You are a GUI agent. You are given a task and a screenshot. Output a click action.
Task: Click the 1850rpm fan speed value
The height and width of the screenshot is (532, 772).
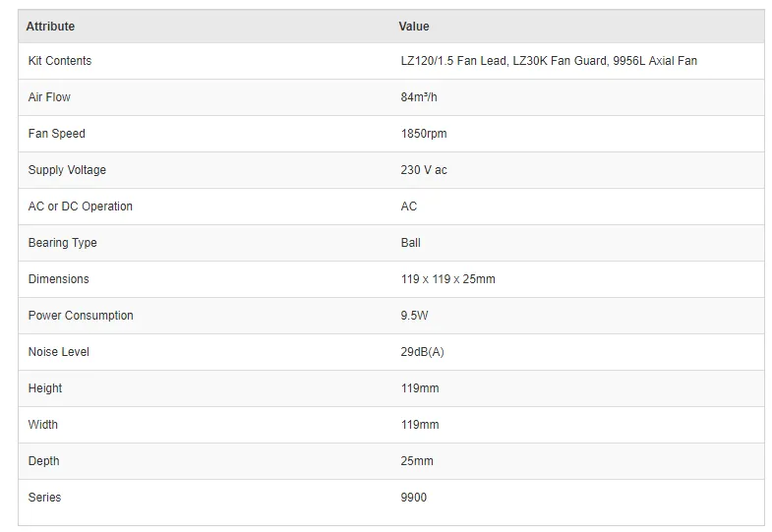click(424, 134)
